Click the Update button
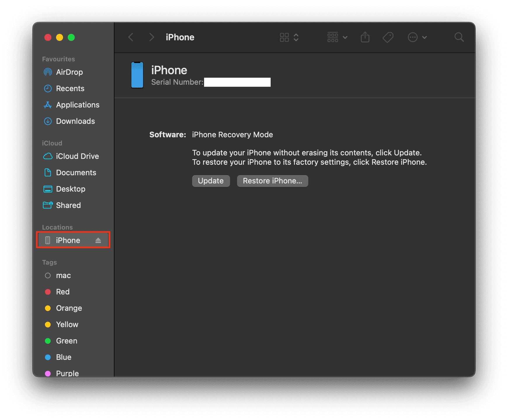Screen dimensions: 508x420 pyautogui.click(x=211, y=181)
